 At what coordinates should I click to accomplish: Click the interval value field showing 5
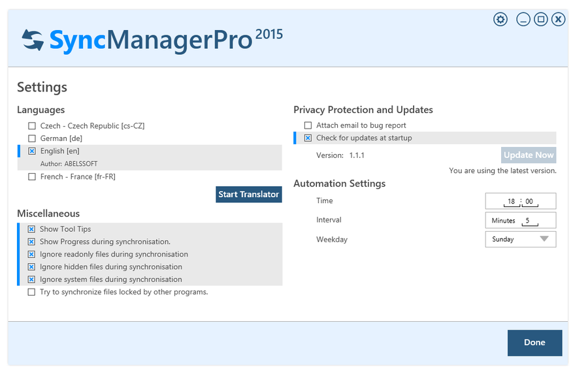[x=529, y=221]
